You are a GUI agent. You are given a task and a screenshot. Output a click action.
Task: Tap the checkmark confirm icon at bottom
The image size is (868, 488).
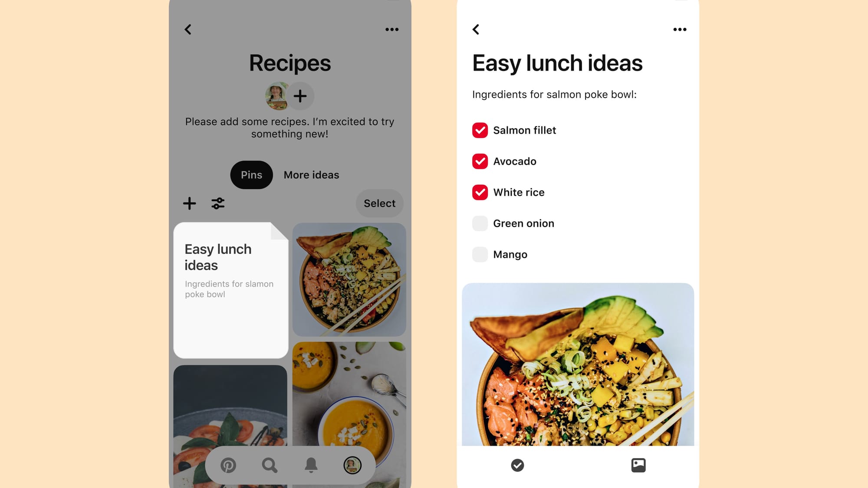[x=517, y=465]
